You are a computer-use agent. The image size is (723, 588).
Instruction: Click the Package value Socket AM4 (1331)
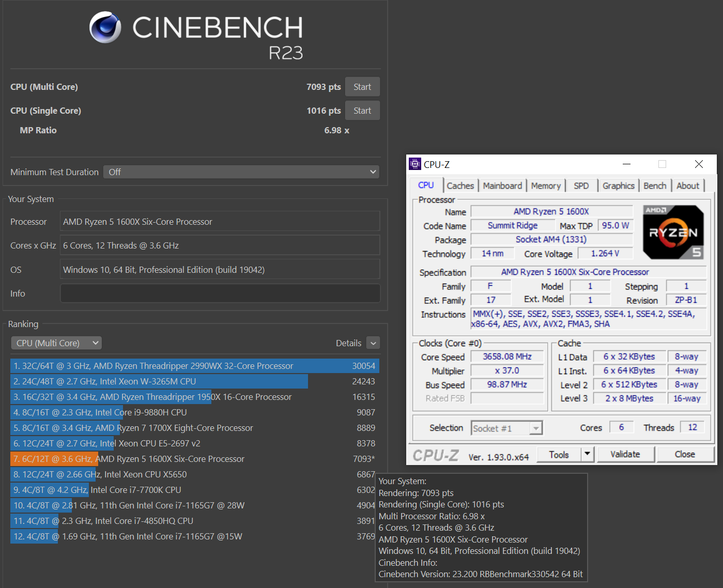coord(551,239)
